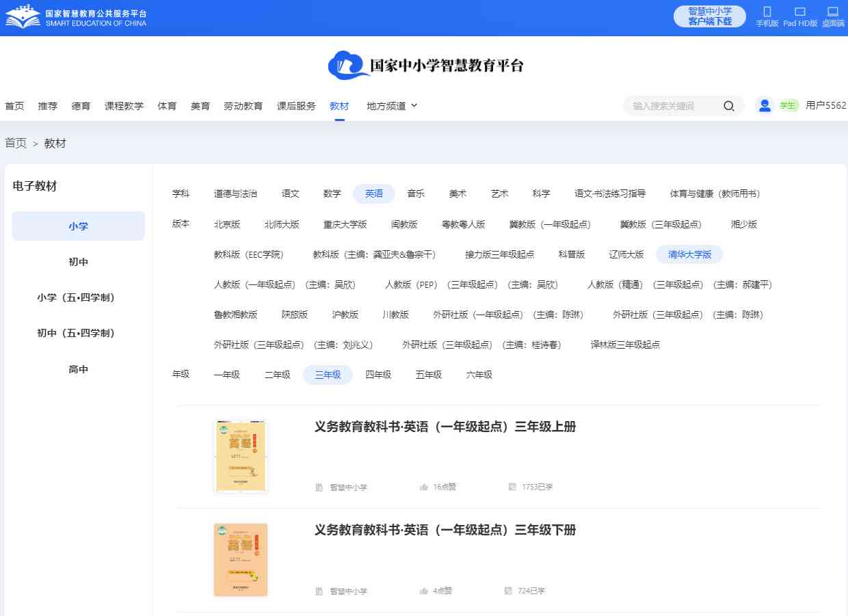This screenshot has width=848, height=616.
Task: Click source icon beside 智慧中小学 for 上册
Action: (x=319, y=487)
